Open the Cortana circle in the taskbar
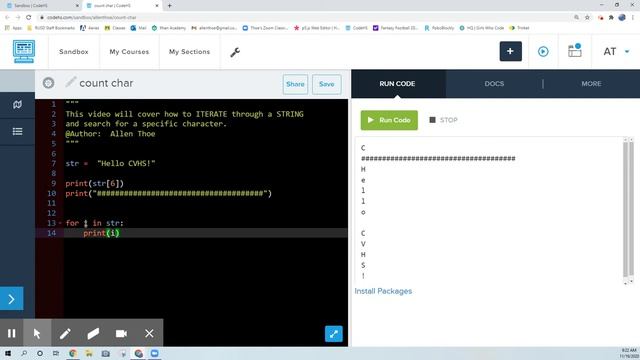The width and height of the screenshot is (640, 360). pyautogui.click(x=40, y=353)
